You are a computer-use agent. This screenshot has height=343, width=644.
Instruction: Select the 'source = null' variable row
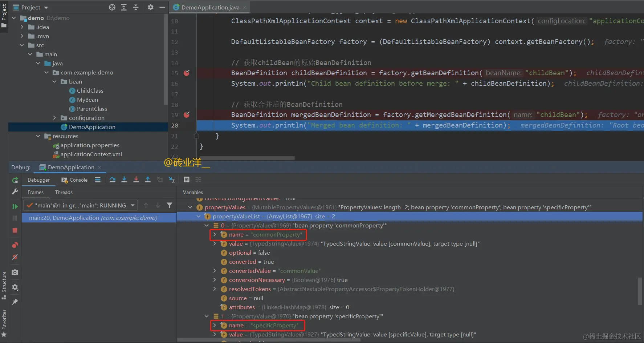(x=409, y=298)
